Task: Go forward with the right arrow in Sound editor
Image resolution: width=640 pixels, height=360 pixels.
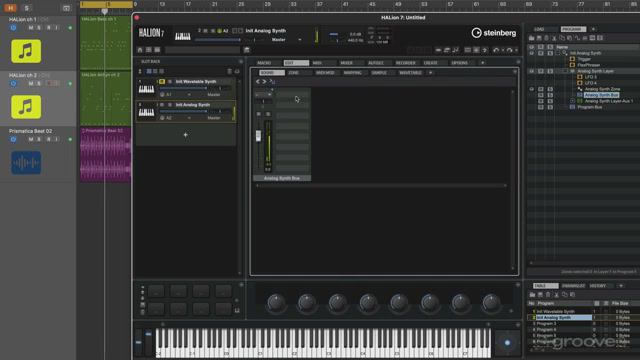Action: 264,82
